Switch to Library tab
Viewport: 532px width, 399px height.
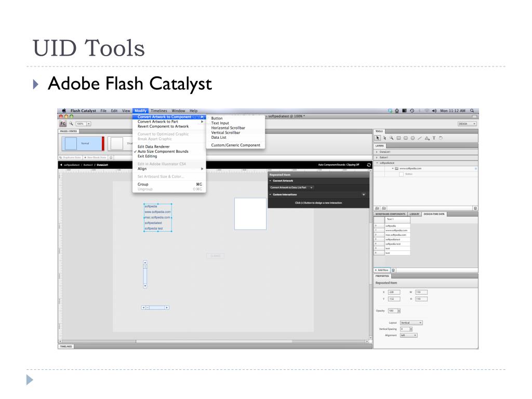tap(414, 214)
